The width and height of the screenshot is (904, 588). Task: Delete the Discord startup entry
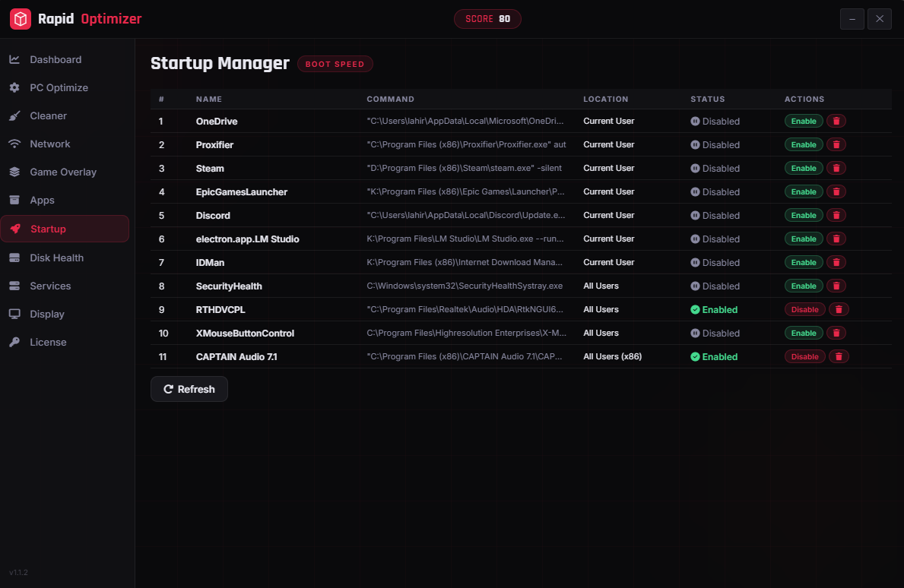(836, 216)
